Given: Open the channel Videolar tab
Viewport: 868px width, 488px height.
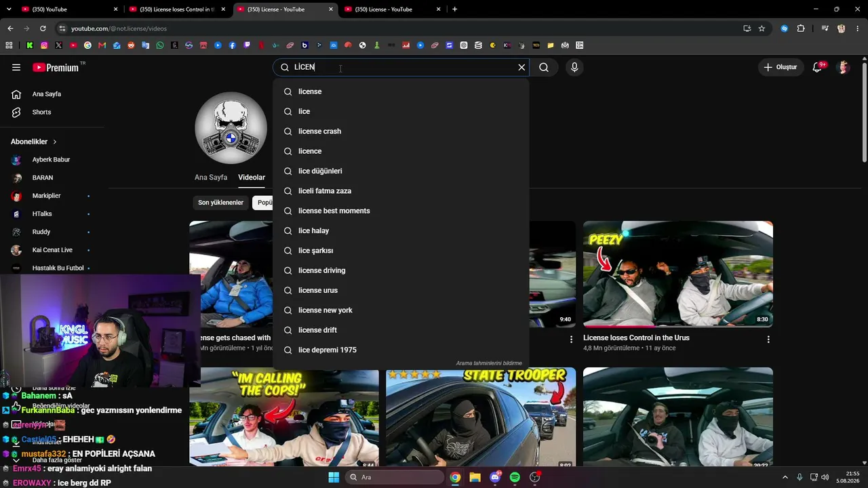Looking at the screenshot, I should tap(252, 178).
